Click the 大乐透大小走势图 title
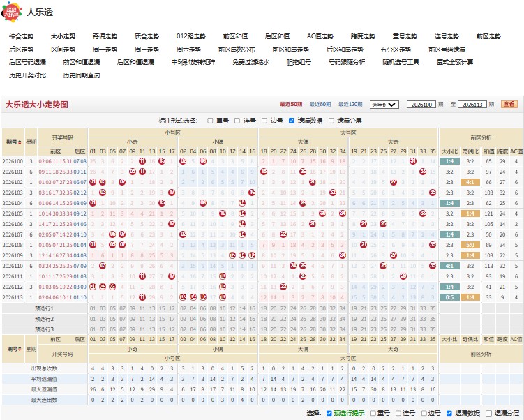Image resolution: width=524 pixels, height=420 pixels. point(37,105)
